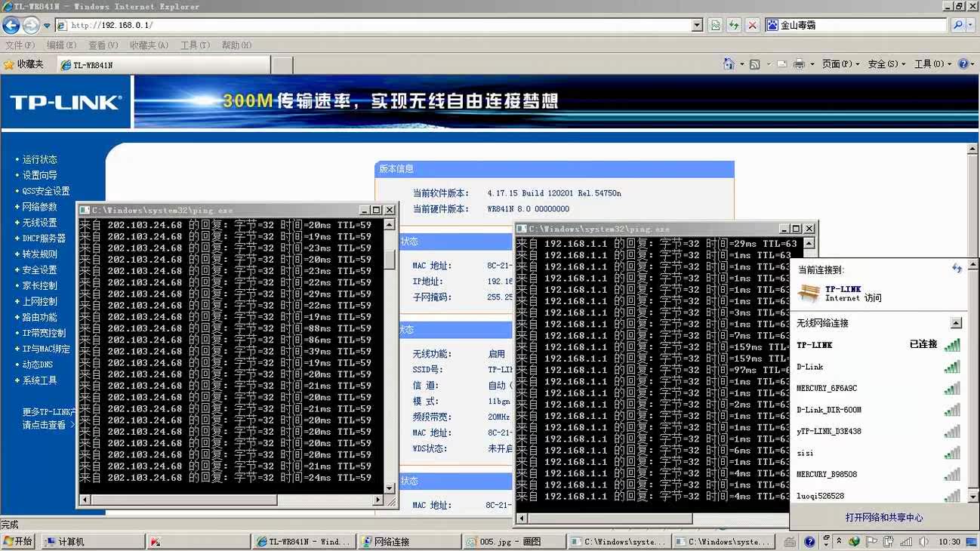Select the TL-WR841N browser tab
Image resolution: width=980 pixels, height=551 pixels.
[x=163, y=65]
